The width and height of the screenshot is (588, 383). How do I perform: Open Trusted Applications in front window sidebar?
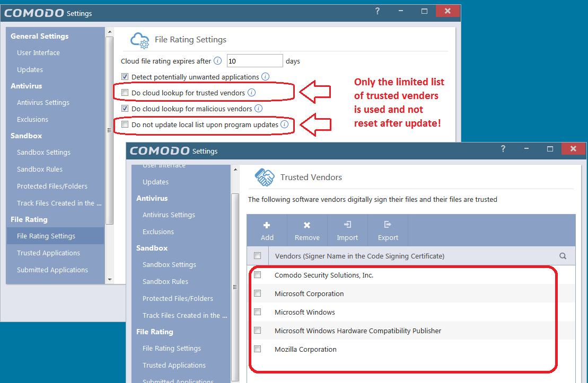[x=174, y=366]
